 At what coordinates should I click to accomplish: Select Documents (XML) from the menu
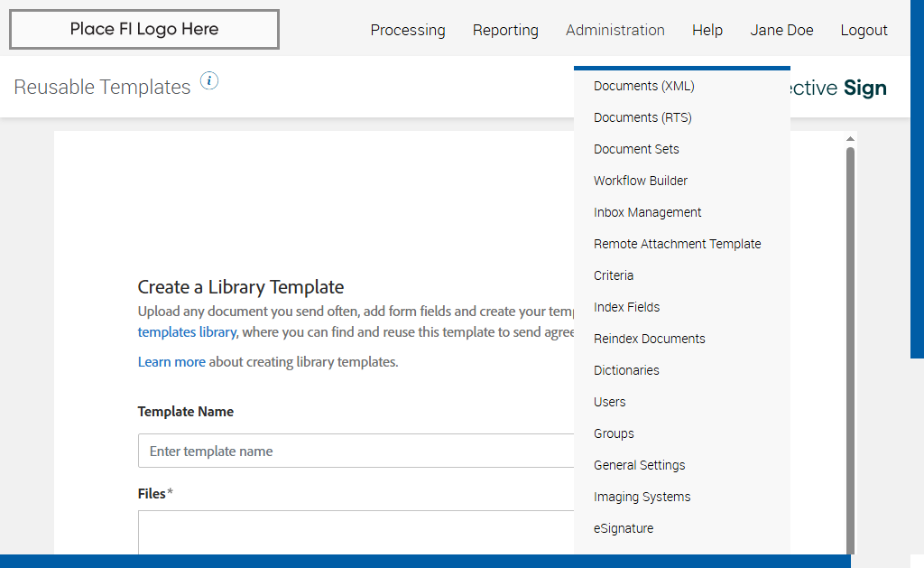click(x=644, y=86)
